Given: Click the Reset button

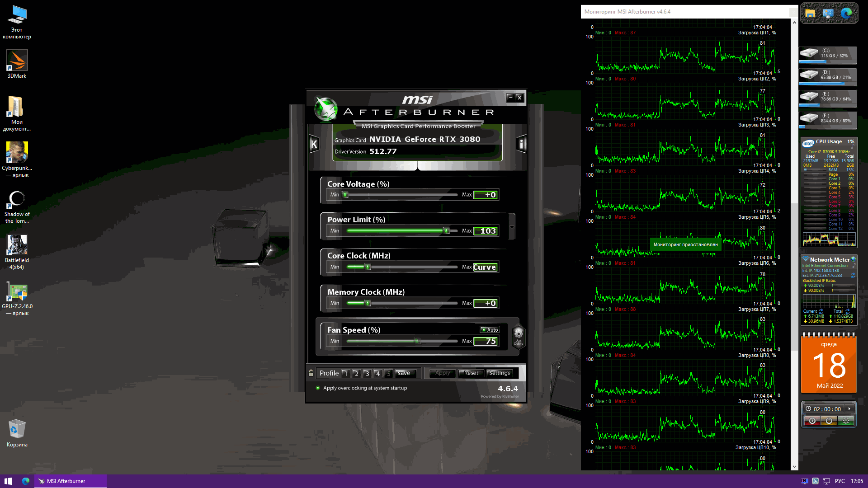Looking at the screenshot, I should click(471, 373).
